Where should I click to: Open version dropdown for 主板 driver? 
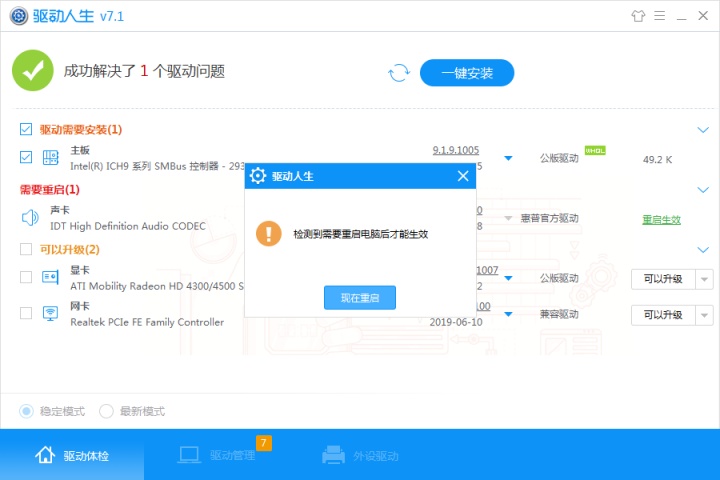coord(508,158)
